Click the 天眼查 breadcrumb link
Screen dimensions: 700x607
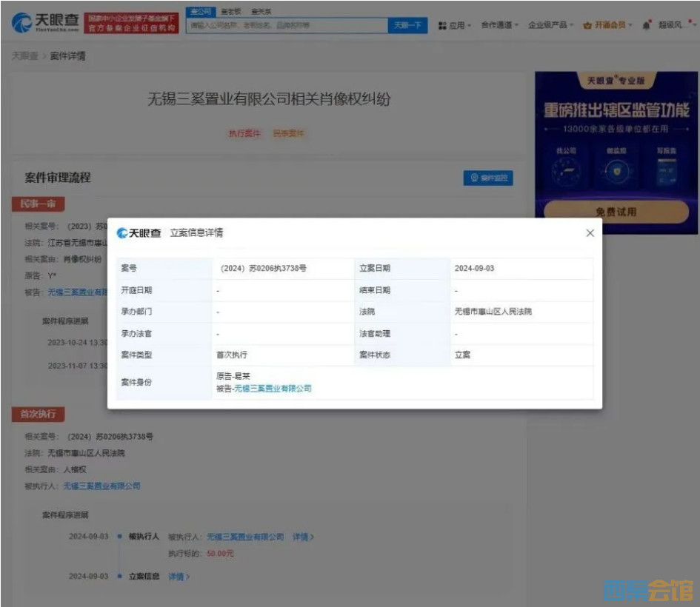click(x=24, y=56)
